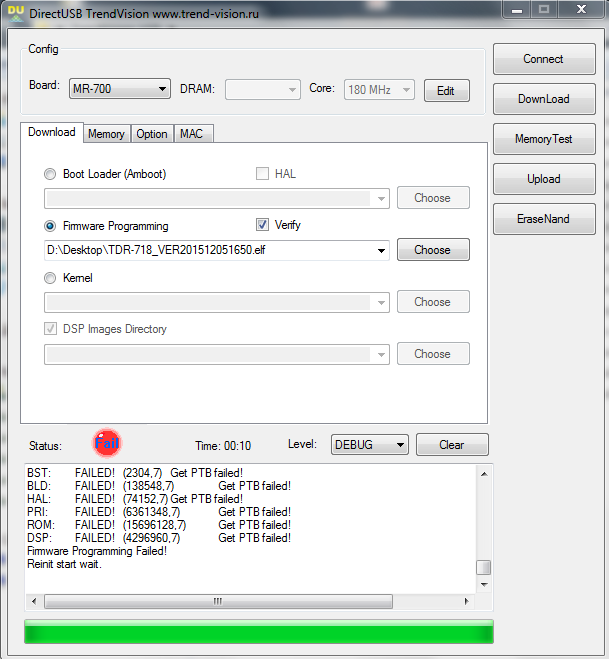Click the green progress bar

[x=258, y=632]
